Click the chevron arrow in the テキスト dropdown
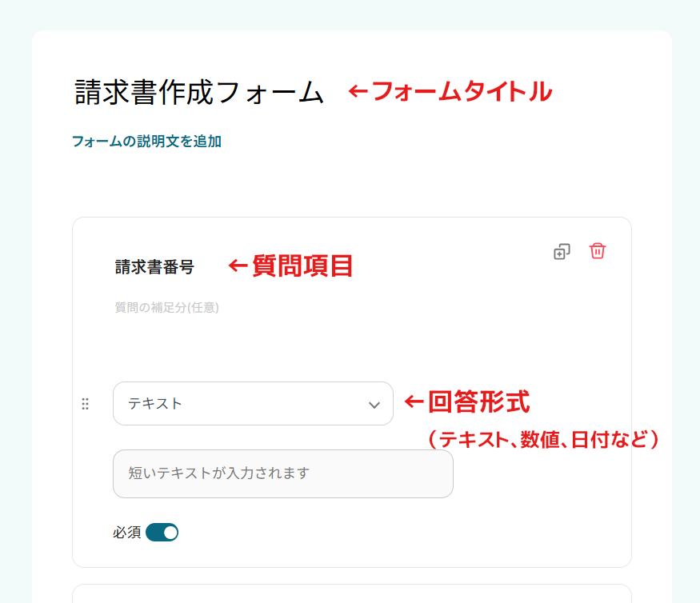The image size is (700, 603). (374, 405)
